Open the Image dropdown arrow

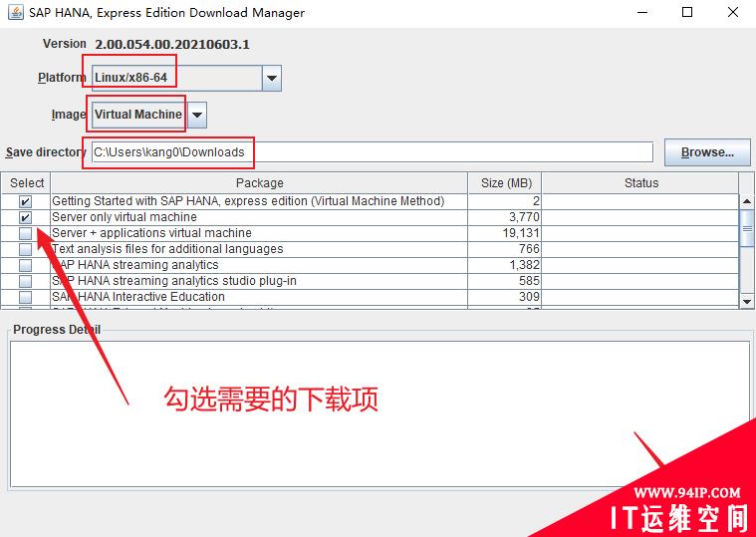coord(196,115)
